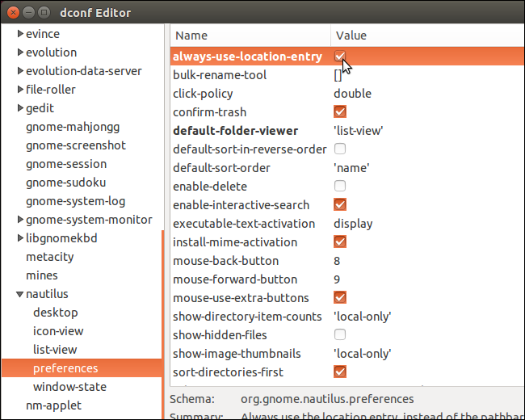Edit the mouse-forward-button value 9
The width and height of the screenshot is (525, 420).
click(337, 279)
